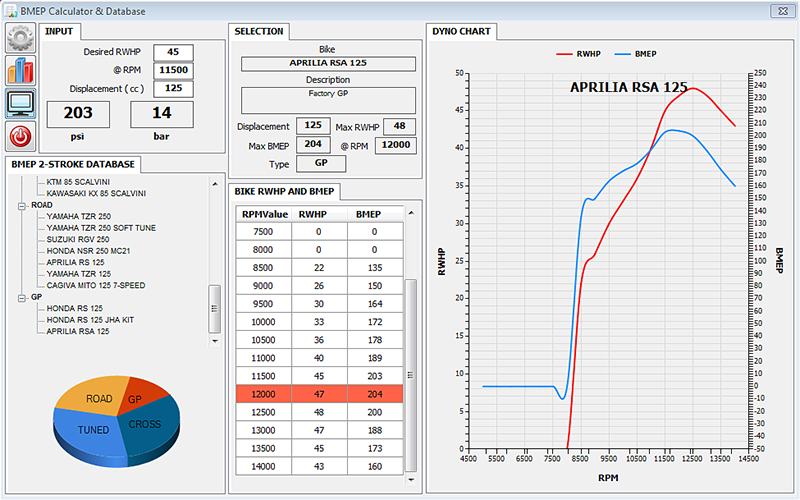Click the BMEP cell 203 in table
800x500 pixels.
tap(375, 376)
